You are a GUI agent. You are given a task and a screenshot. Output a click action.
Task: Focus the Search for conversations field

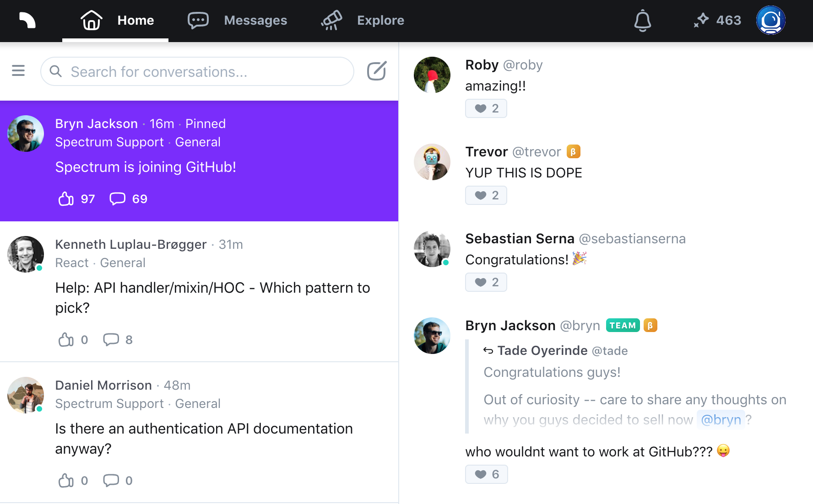coord(197,71)
